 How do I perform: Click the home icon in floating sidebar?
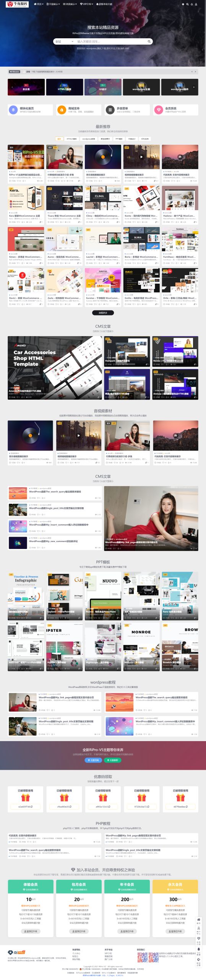[198, 920]
